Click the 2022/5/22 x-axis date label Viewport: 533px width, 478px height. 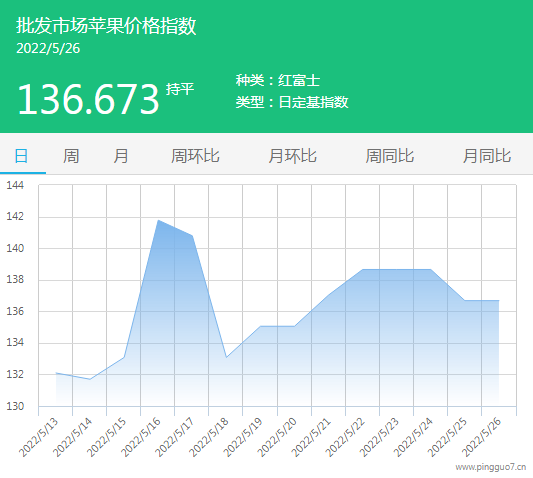pos(345,438)
